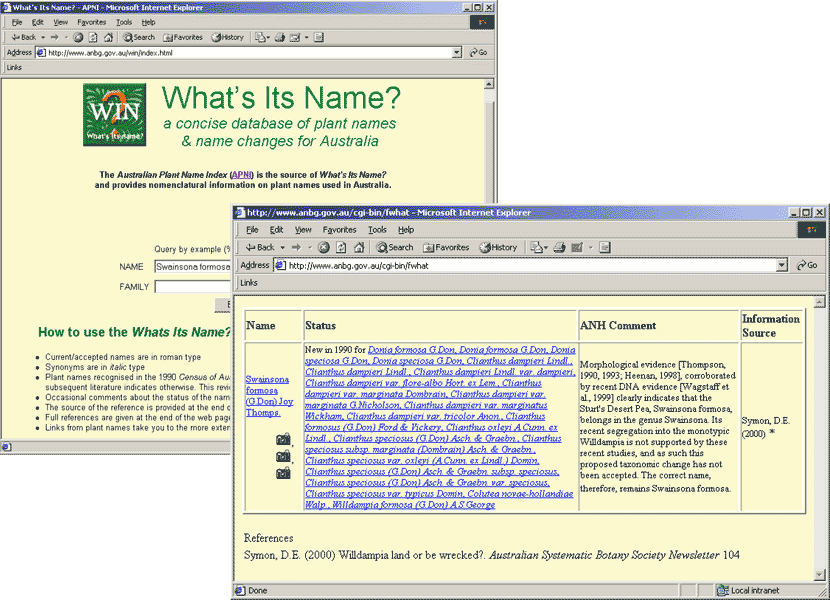This screenshot has height=600, width=830.
Task: Click the first camera photo icon
Action: click(283, 438)
